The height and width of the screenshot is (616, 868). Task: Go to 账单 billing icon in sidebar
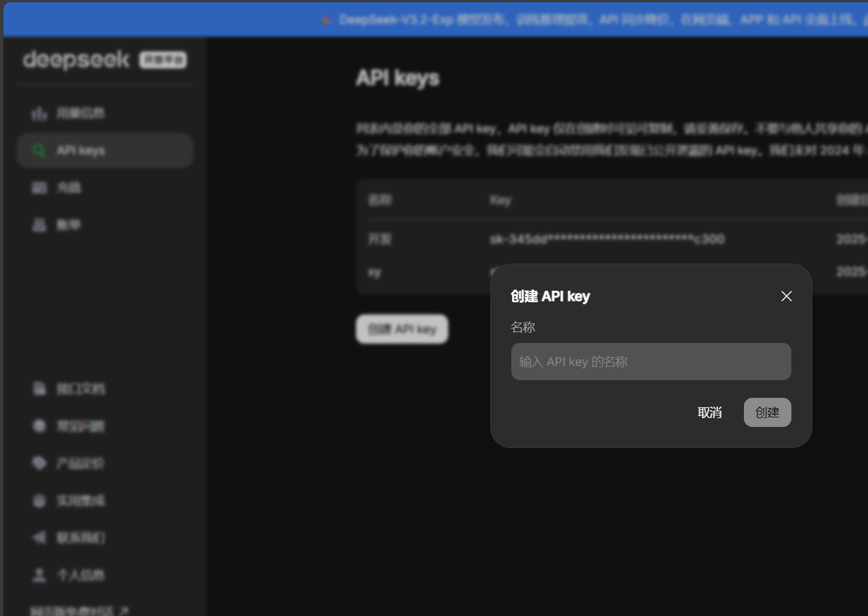coord(39,225)
